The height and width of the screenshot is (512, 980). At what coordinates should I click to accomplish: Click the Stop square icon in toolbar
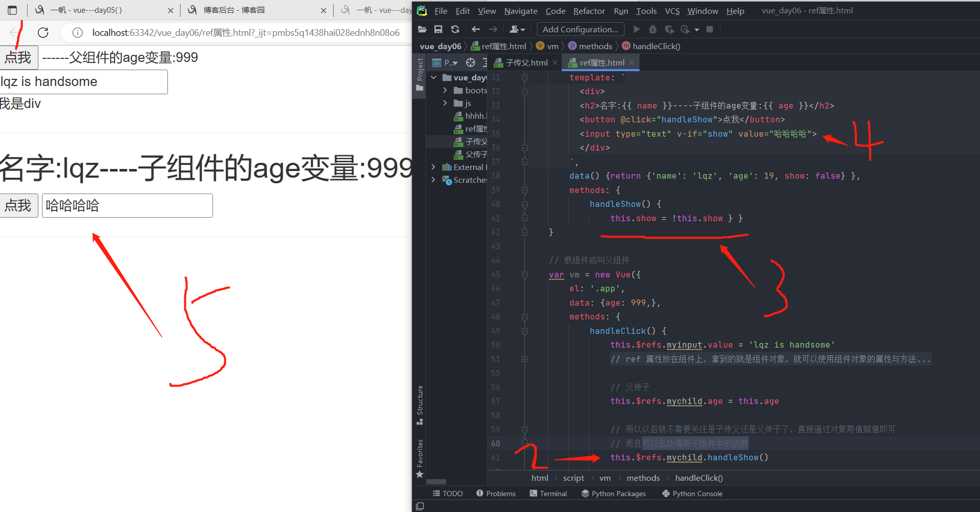click(710, 29)
